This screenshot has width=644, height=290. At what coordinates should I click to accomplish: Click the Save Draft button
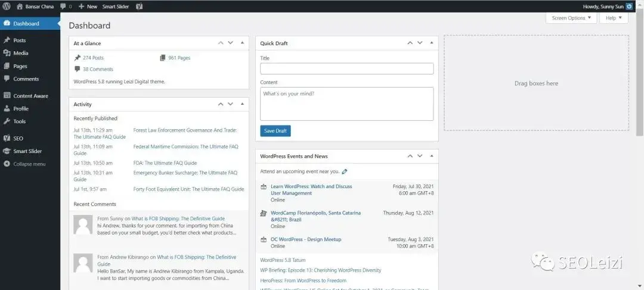[x=275, y=131]
